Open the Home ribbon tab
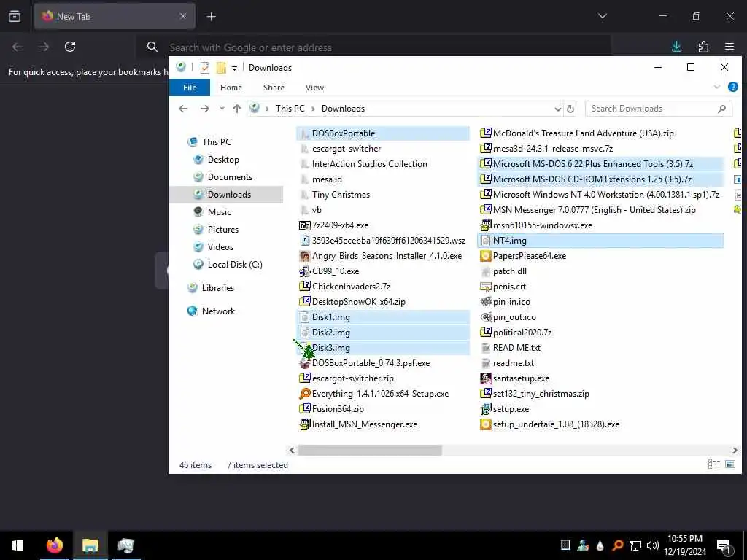The width and height of the screenshot is (747, 560). (x=231, y=87)
